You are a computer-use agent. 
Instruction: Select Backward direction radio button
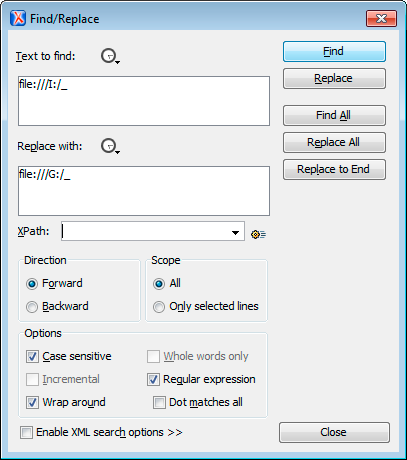(32, 307)
